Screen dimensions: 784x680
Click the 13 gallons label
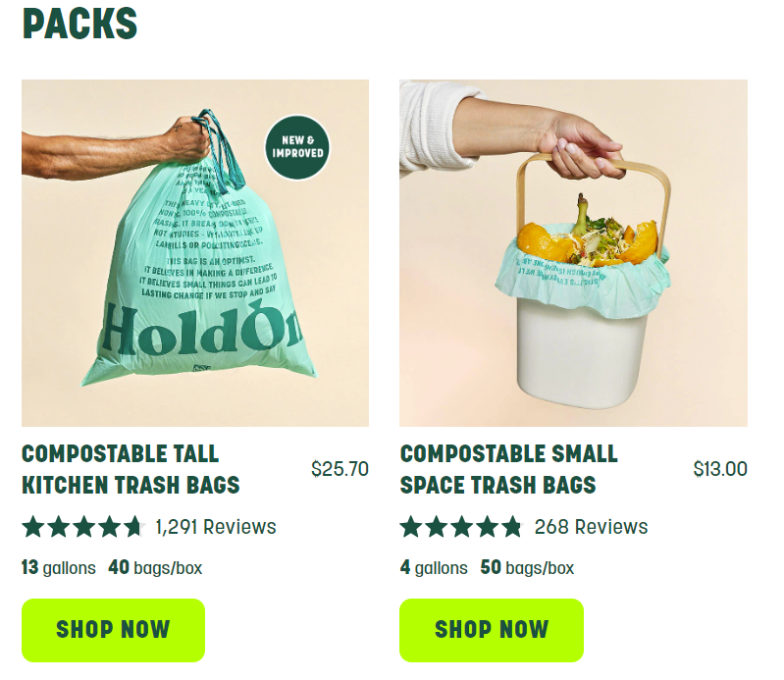[x=59, y=568]
